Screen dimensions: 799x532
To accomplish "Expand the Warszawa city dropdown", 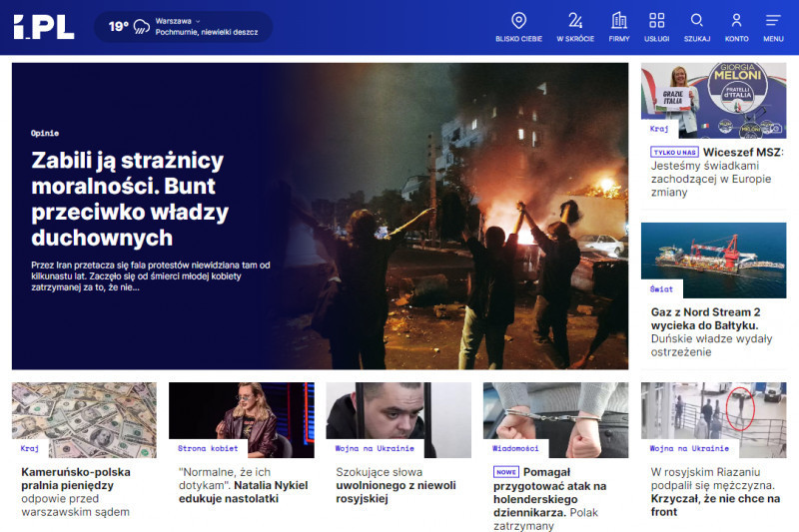I will click(x=178, y=20).
